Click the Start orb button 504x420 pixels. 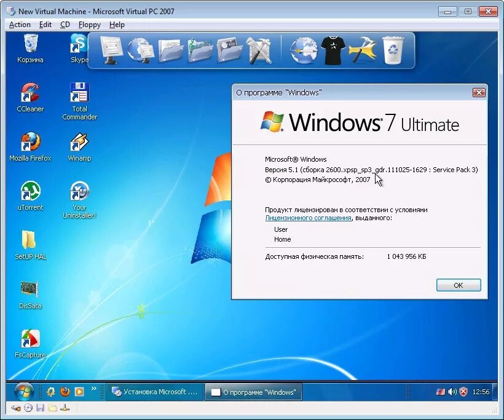tap(24, 391)
